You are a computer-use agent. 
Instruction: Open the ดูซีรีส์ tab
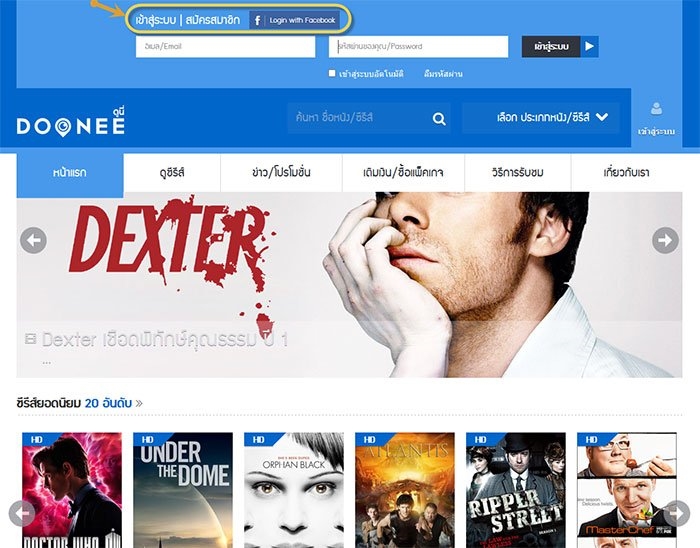(172, 173)
